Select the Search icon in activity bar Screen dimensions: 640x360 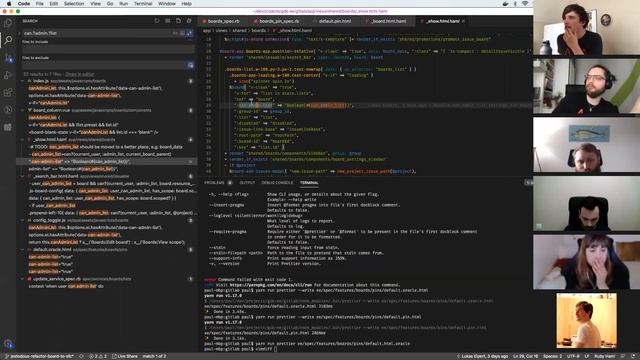8,40
